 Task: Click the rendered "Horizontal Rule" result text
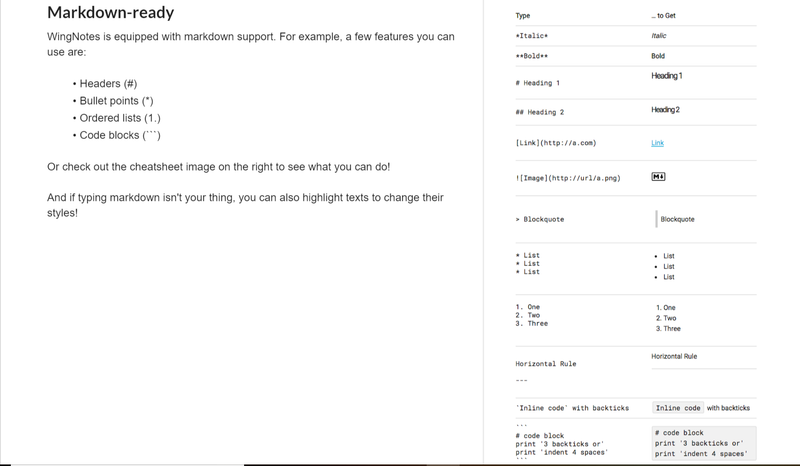674,356
